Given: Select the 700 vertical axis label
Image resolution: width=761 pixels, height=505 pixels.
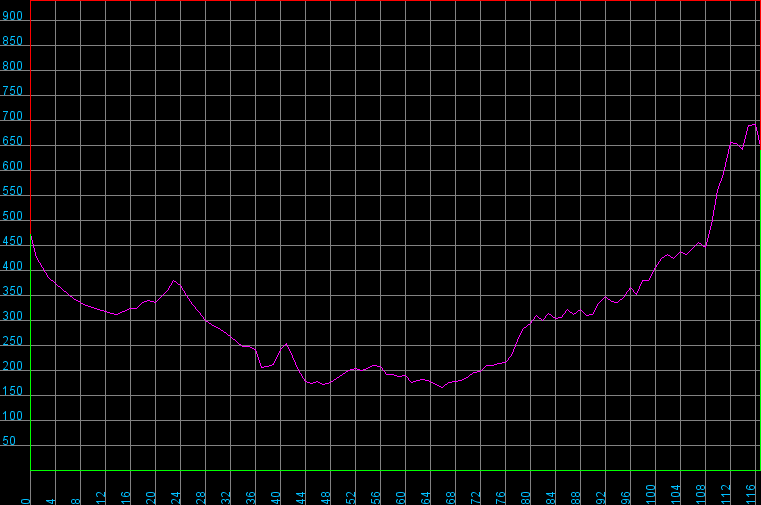Looking at the screenshot, I should pos(13,116).
